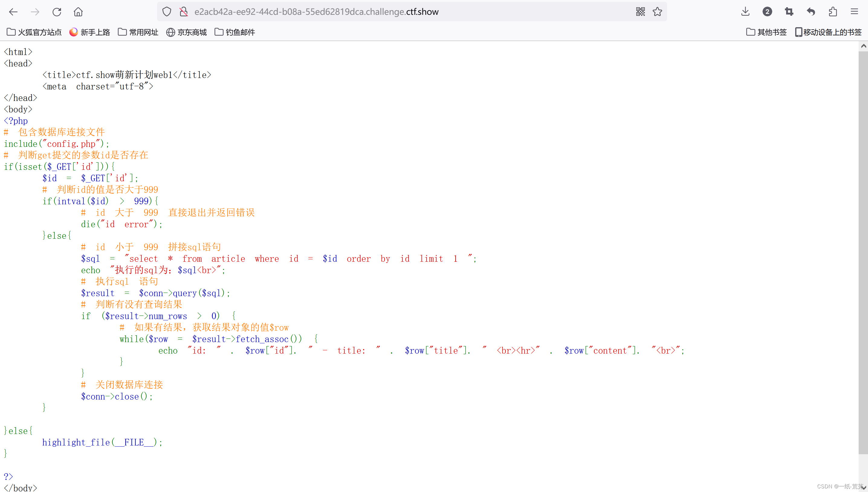Bookmark this page with the star

(x=657, y=12)
